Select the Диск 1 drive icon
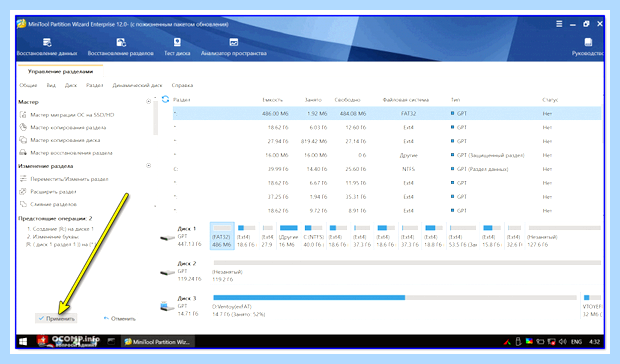The height and width of the screenshot is (364, 620). [x=167, y=238]
